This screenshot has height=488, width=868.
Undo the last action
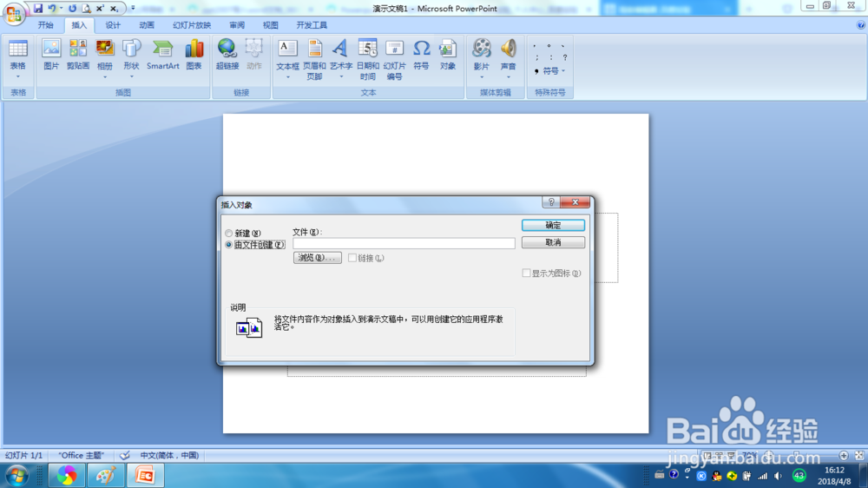point(52,9)
